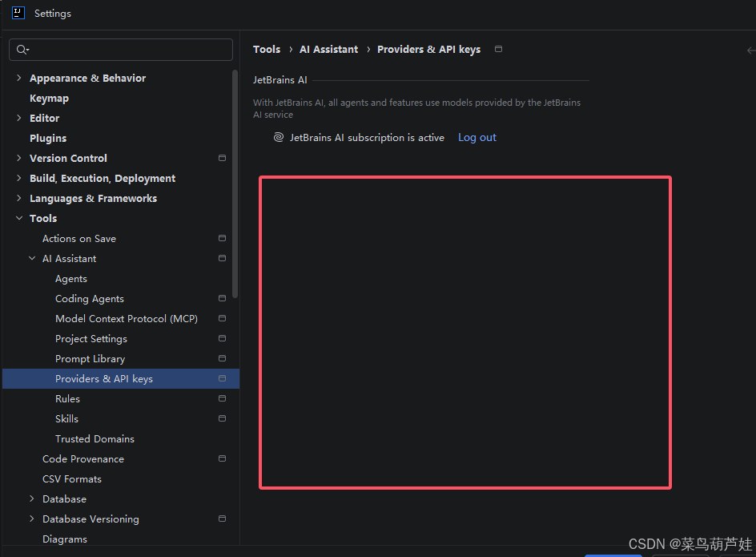Click project-level icon next to Version Control
Viewport: 756px width, 557px height.
tap(223, 158)
